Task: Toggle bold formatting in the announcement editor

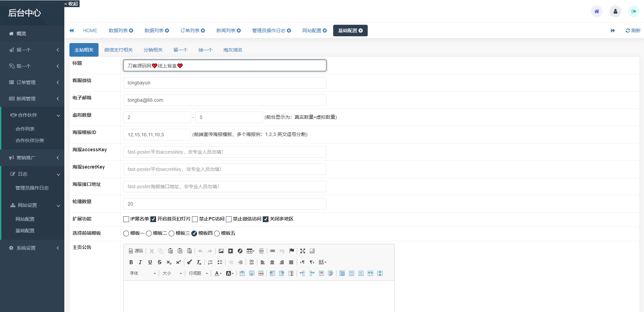Action: pos(131,262)
